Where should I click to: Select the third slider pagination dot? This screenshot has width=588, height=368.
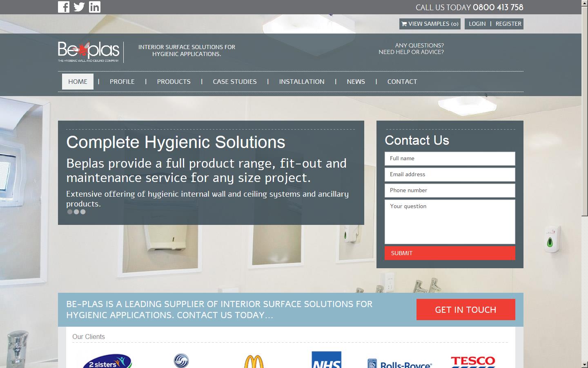(x=83, y=212)
